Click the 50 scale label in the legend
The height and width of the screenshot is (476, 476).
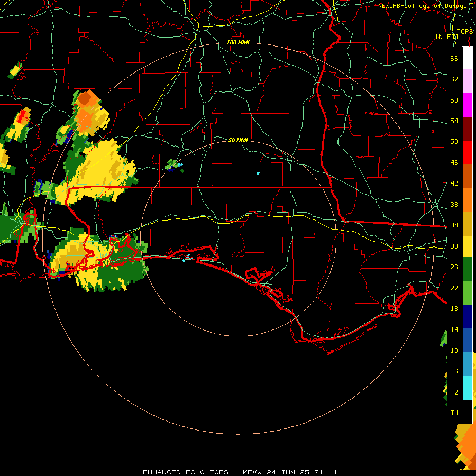[454, 141]
